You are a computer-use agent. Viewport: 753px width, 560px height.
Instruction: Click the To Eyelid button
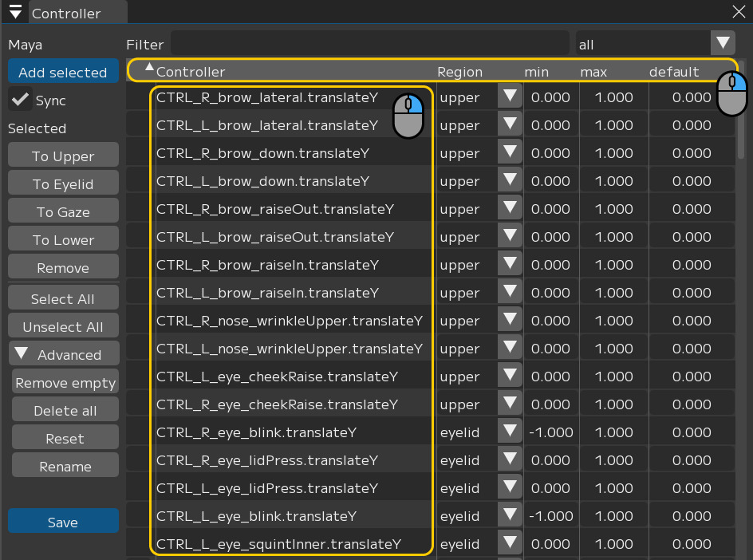click(63, 184)
